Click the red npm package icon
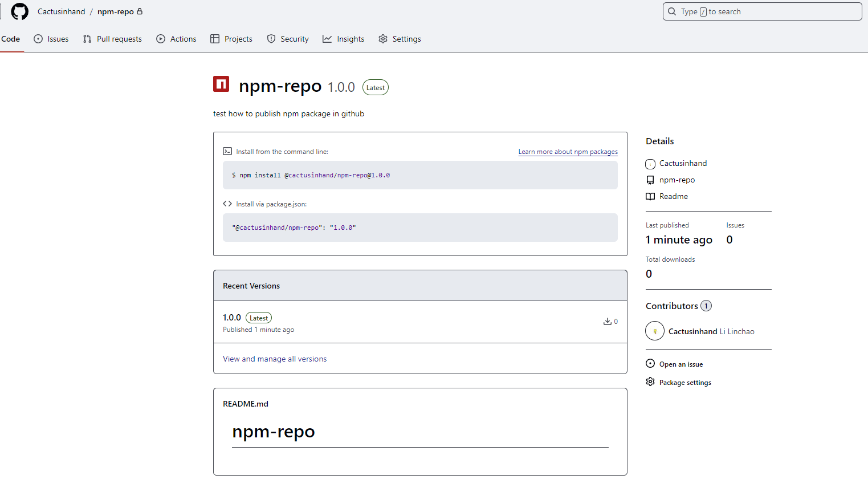Image resolution: width=868 pixels, height=483 pixels. 221,84
